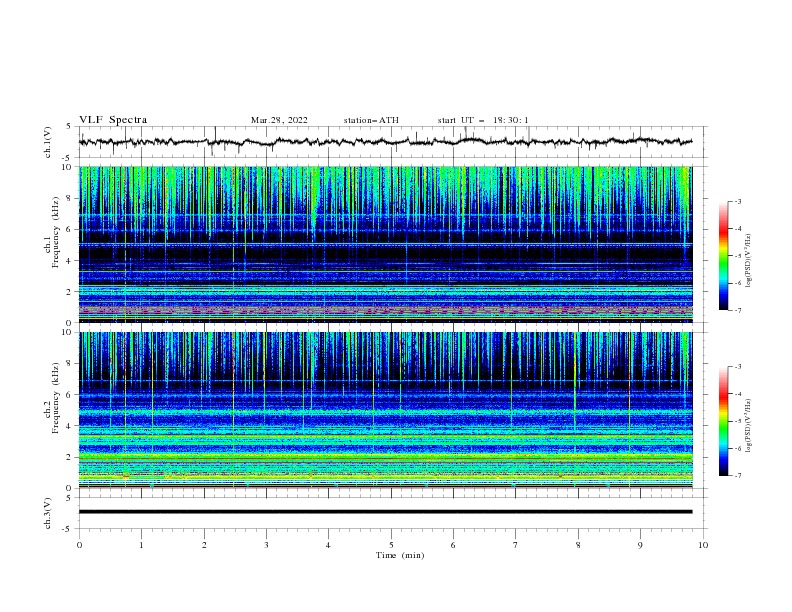This screenshot has width=792, height=612.
Task: Click the "-5" tick on ch.2 colorbar
Action: coord(737,421)
